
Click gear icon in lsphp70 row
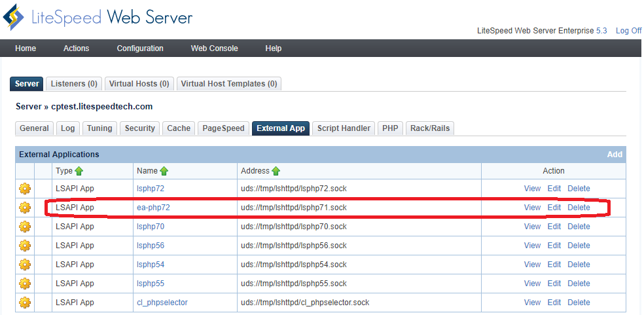click(25, 227)
